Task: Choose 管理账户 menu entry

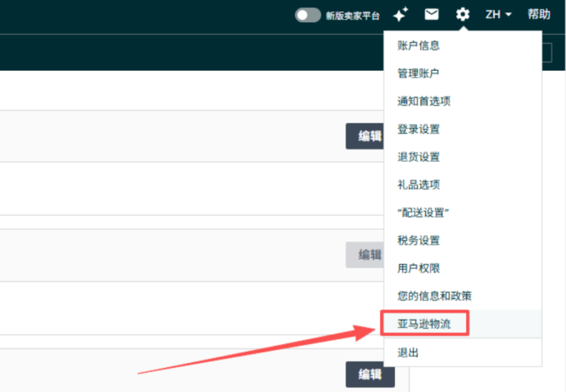Action: coord(419,74)
